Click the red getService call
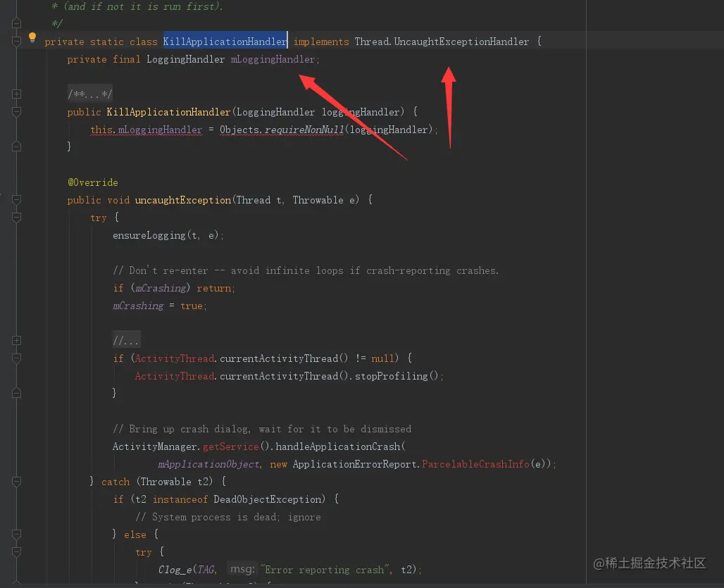 [x=231, y=446]
